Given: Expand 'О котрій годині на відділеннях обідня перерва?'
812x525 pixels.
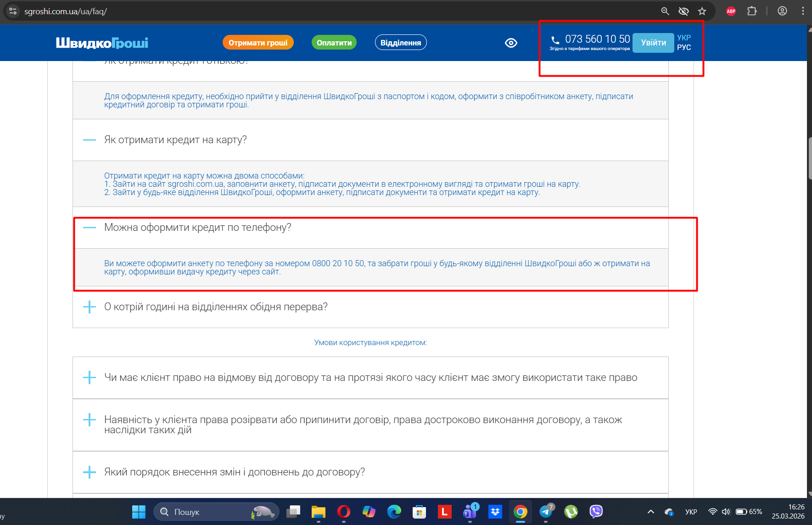Looking at the screenshot, I should click(90, 307).
